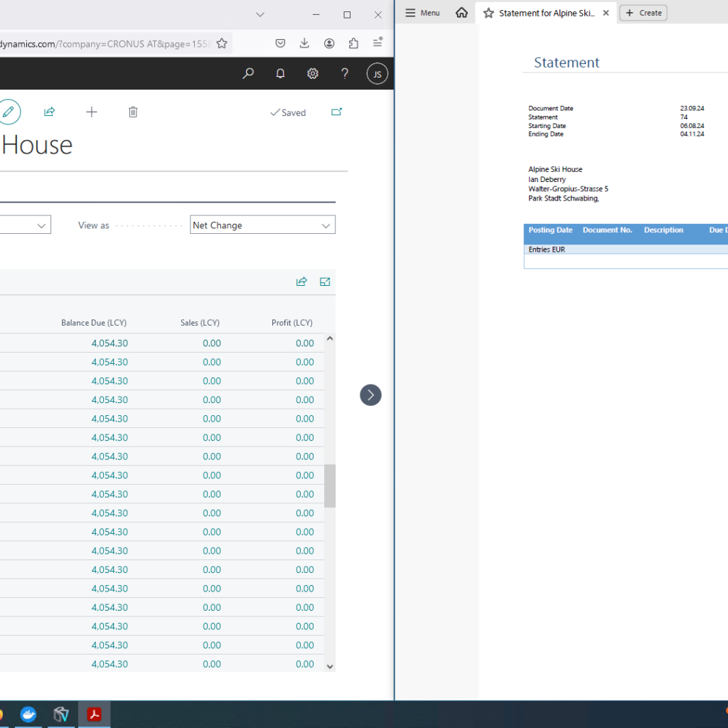Click the pencil edit icon
Screen dimensions: 728x728
pos(9,112)
